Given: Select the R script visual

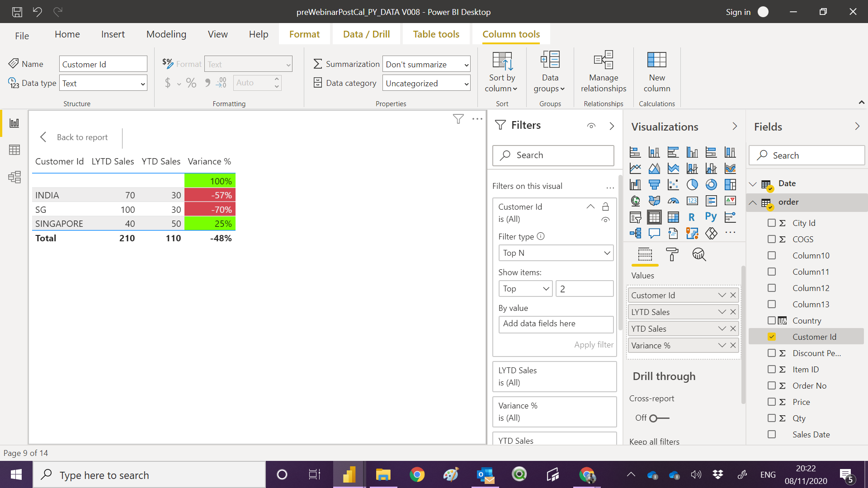Looking at the screenshot, I should pos(692,217).
